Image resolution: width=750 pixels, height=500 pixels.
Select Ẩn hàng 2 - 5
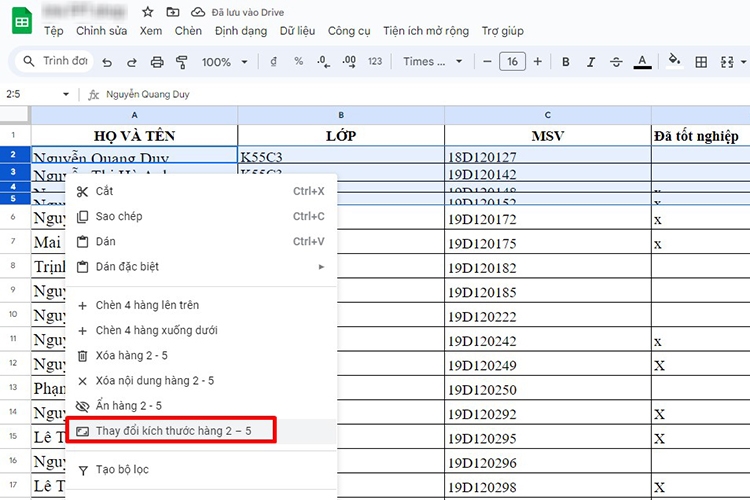coord(201,406)
